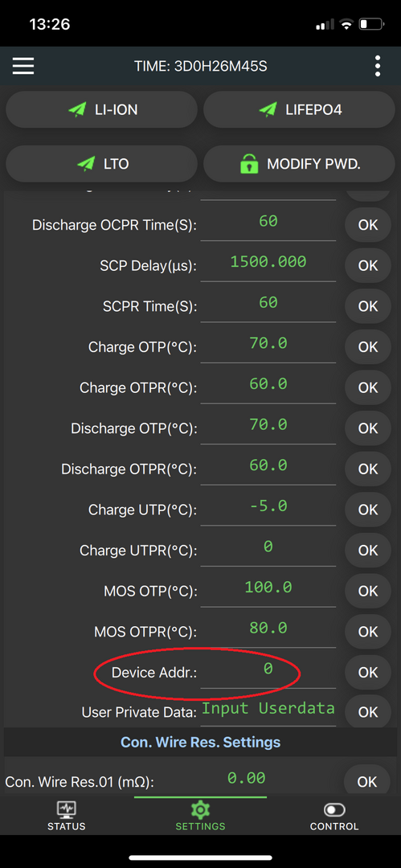Click OK next to MOS OTP(°C)
The image size is (401, 868).
coord(368,592)
